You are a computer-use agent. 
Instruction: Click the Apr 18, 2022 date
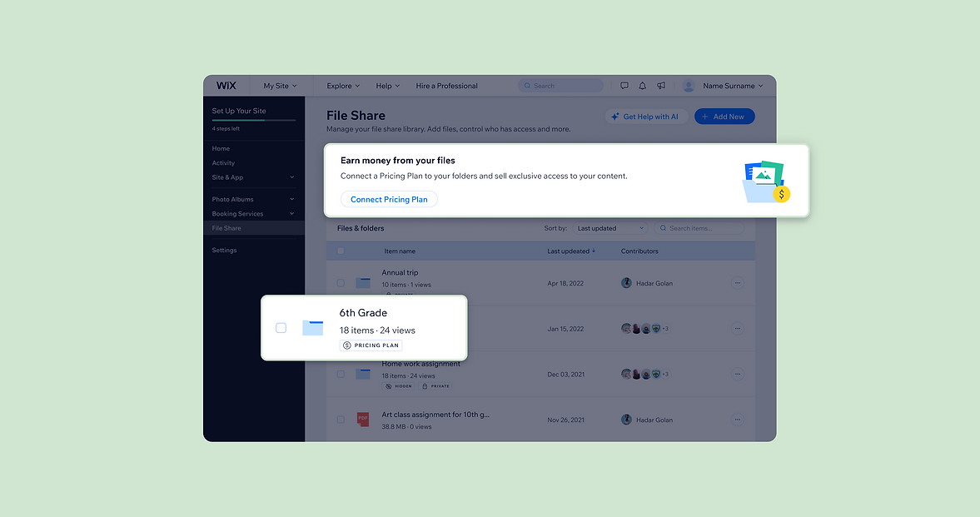coord(565,283)
